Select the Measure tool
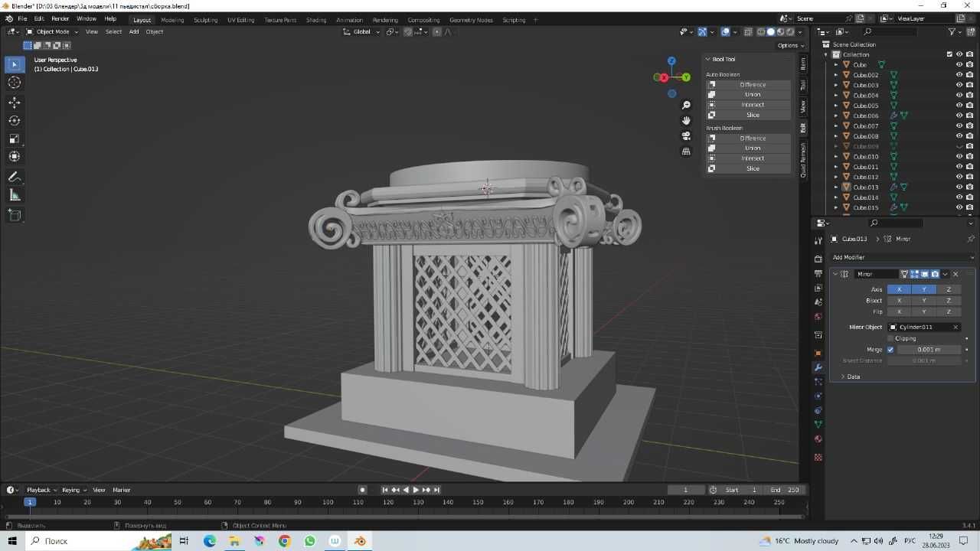The height and width of the screenshot is (551, 980). click(14, 195)
